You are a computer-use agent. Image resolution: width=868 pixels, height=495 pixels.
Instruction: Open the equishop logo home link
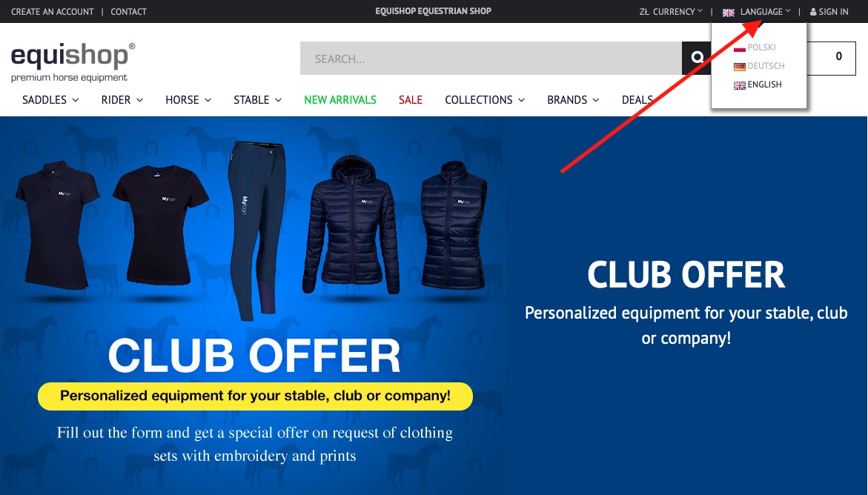(73, 62)
